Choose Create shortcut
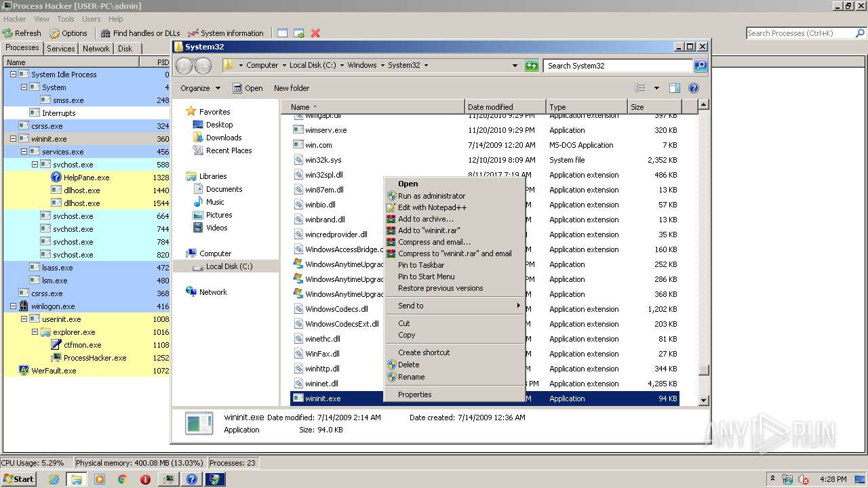The height and width of the screenshot is (488, 868). (x=454, y=352)
